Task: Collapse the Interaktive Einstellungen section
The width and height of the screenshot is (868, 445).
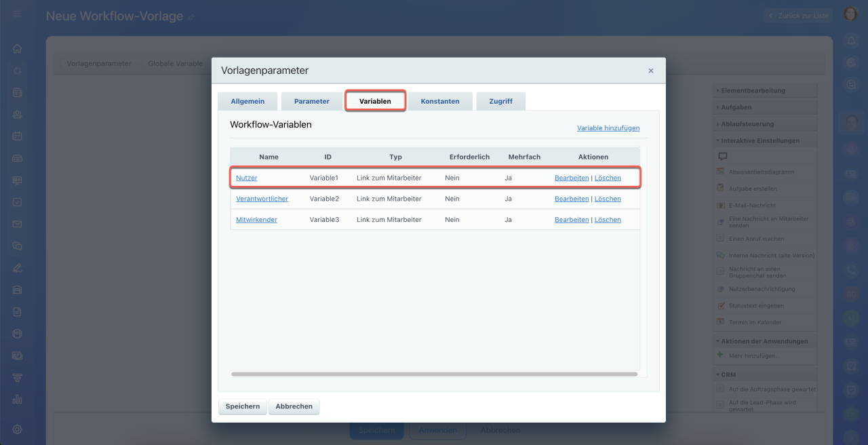Action: [x=759, y=141]
